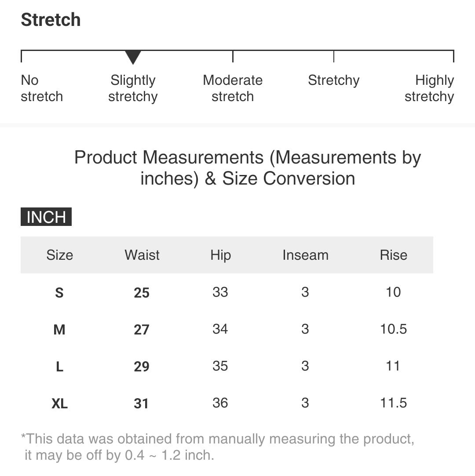This screenshot has width=475, height=476.
Task: Click the manual measurement disclaimer note
Action: 218,447
